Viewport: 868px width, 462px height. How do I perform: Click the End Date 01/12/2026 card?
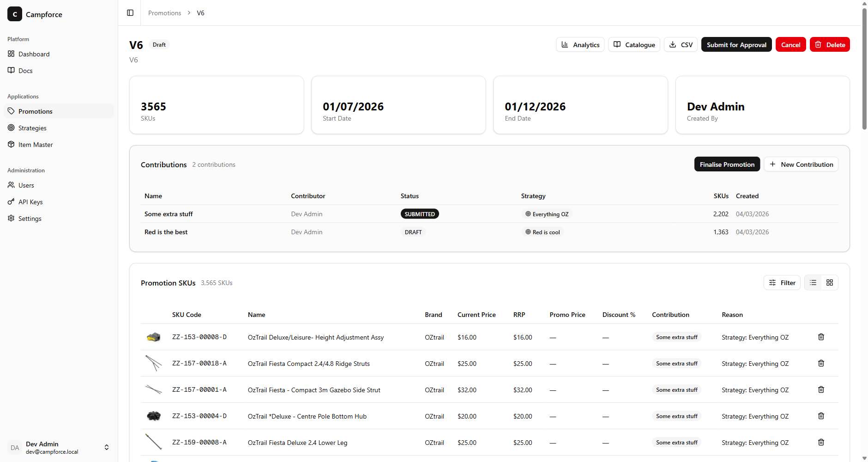pos(580,105)
